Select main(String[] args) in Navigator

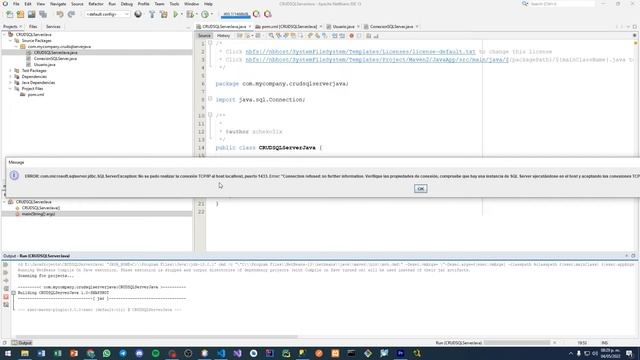tap(38, 214)
